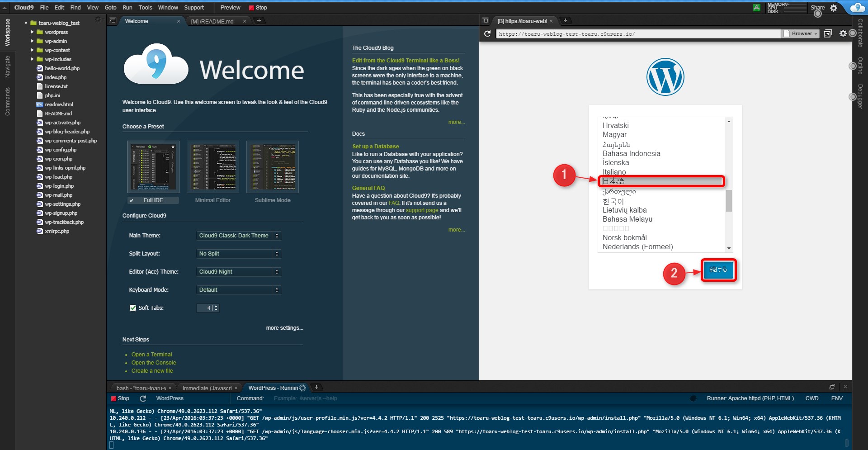The width and height of the screenshot is (868, 450).
Task: Open the WordPress logo
Action: 665,77
